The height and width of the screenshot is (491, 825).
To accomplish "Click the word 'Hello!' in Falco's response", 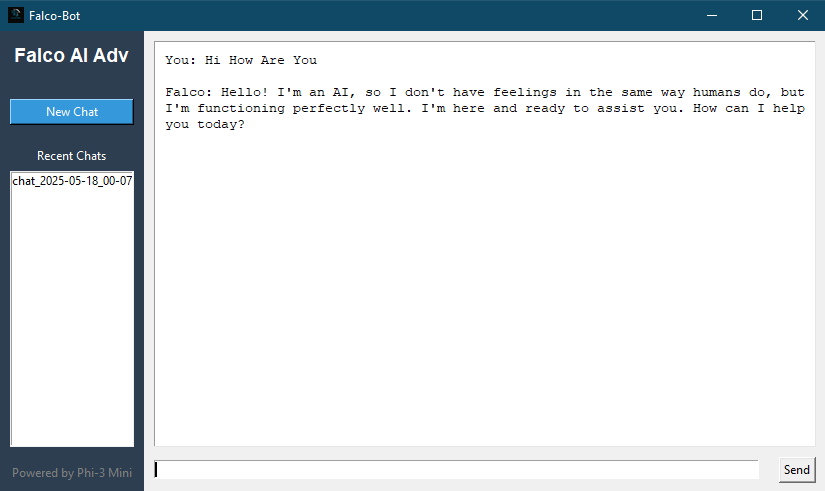I will coord(245,92).
